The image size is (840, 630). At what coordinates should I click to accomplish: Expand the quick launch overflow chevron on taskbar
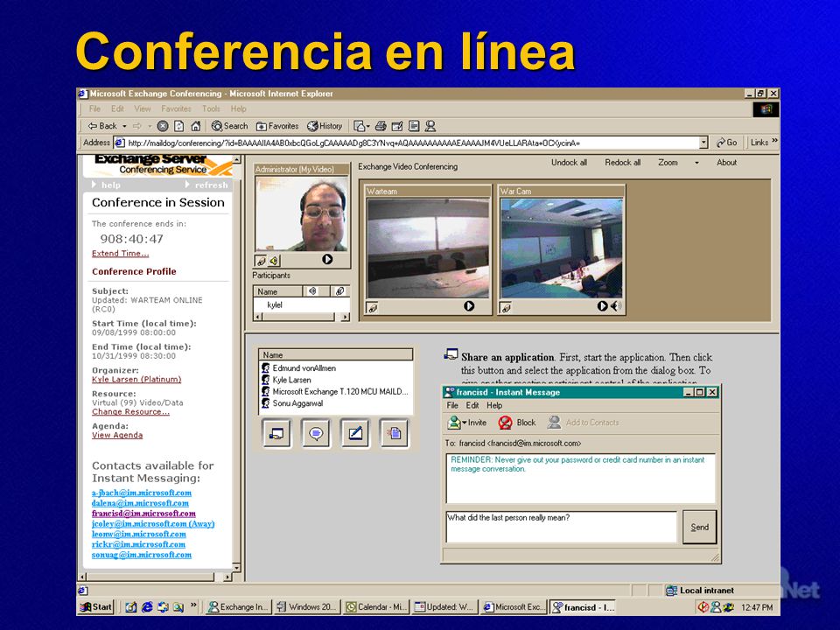click(193, 605)
